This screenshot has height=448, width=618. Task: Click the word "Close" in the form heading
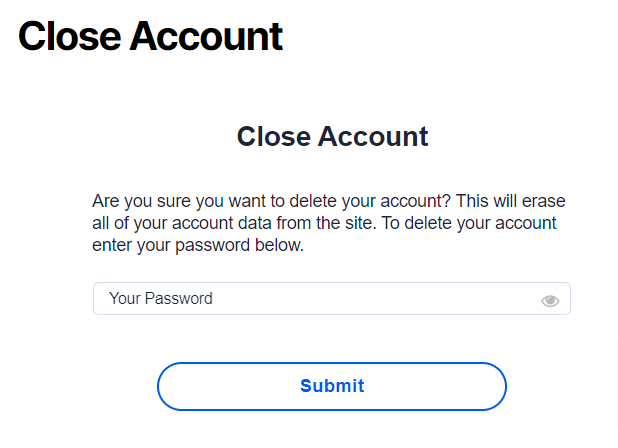pos(274,136)
